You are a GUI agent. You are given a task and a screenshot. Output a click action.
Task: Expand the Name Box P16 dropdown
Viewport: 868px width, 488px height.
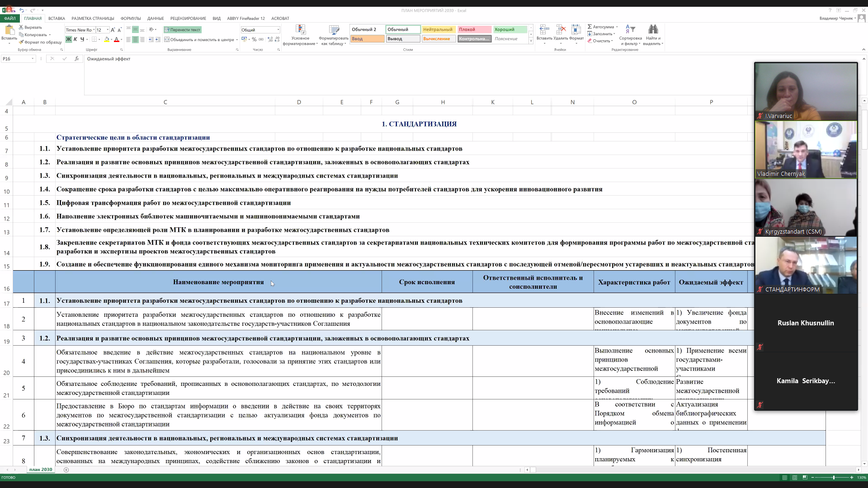pos(33,59)
